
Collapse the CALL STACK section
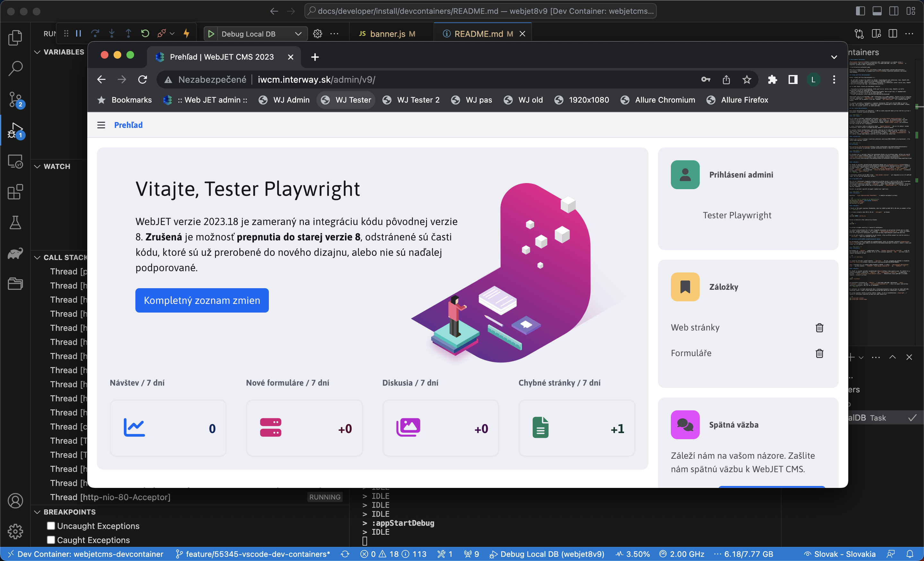(x=38, y=257)
